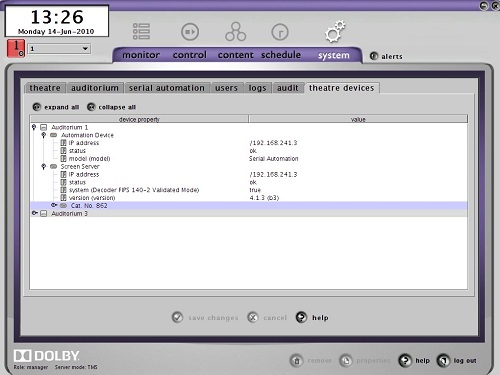Switch to the audit sub-tab
The image size is (500, 375).
[288, 88]
